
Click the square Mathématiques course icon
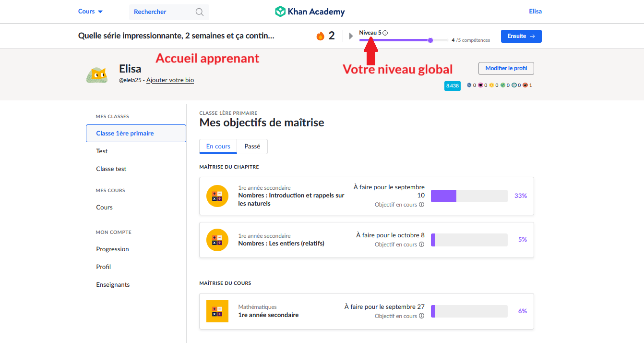click(217, 311)
